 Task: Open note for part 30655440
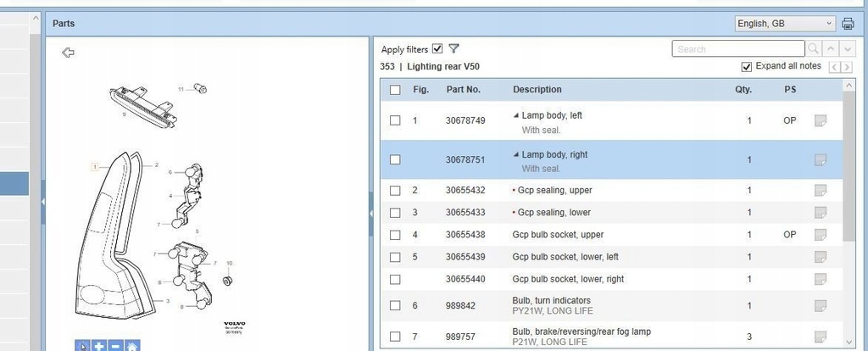point(821,279)
